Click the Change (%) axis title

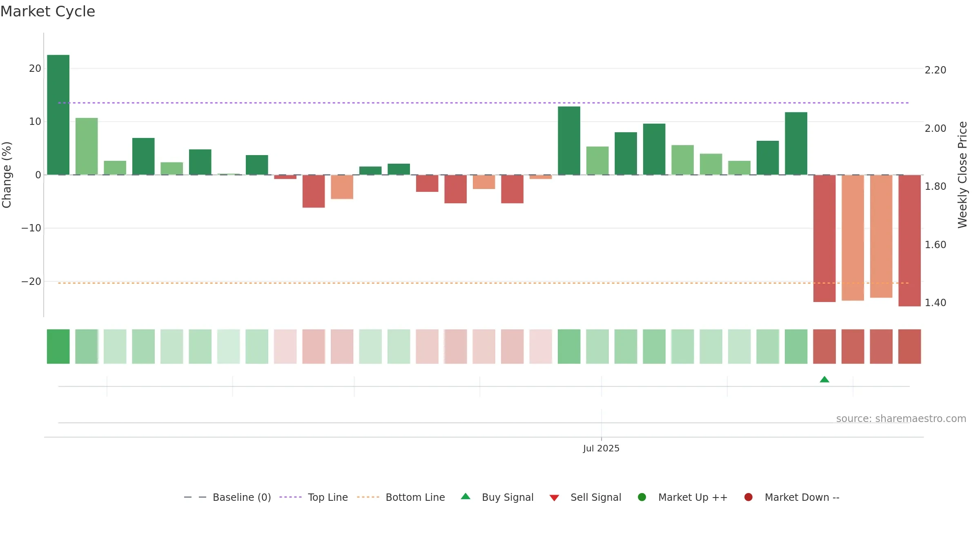tap(7, 175)
